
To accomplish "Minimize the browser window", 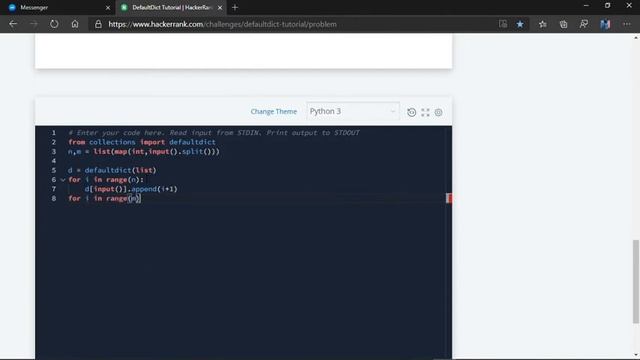I will pyautogui.click(x=586, y=6).
